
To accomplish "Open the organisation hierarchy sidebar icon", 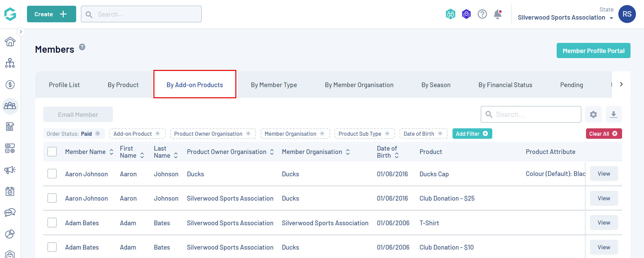I will pyautogui.click(x=10, y=63).
